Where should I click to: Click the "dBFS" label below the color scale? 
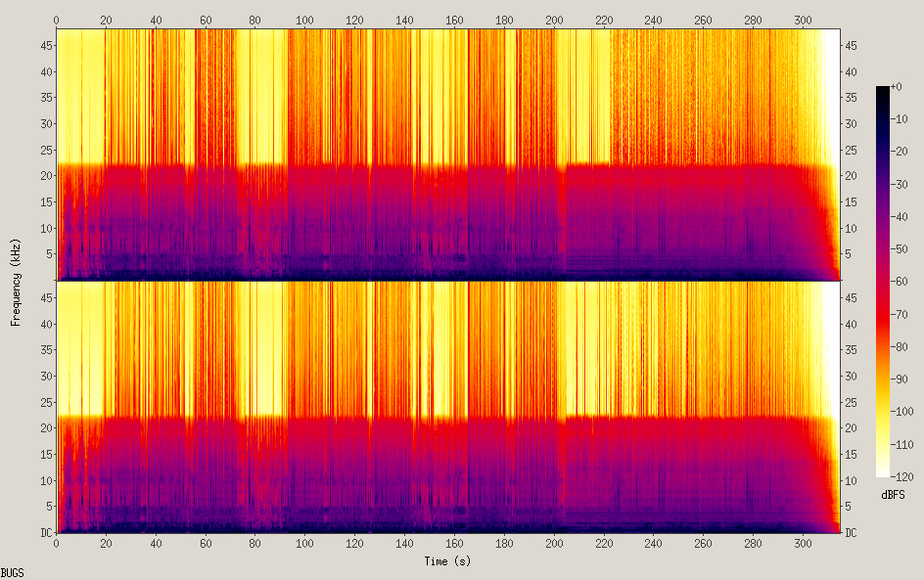[x=893, y=495]
